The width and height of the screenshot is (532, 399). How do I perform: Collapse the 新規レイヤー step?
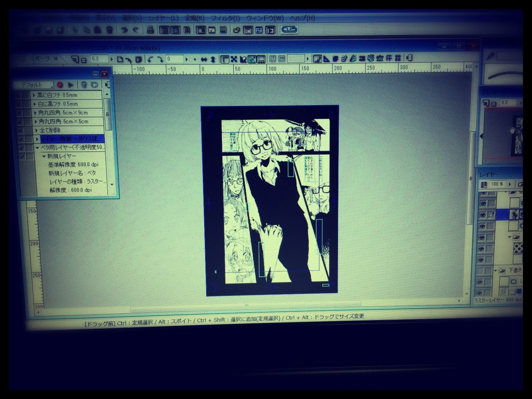pyautogui.click(x=44, y=156)
